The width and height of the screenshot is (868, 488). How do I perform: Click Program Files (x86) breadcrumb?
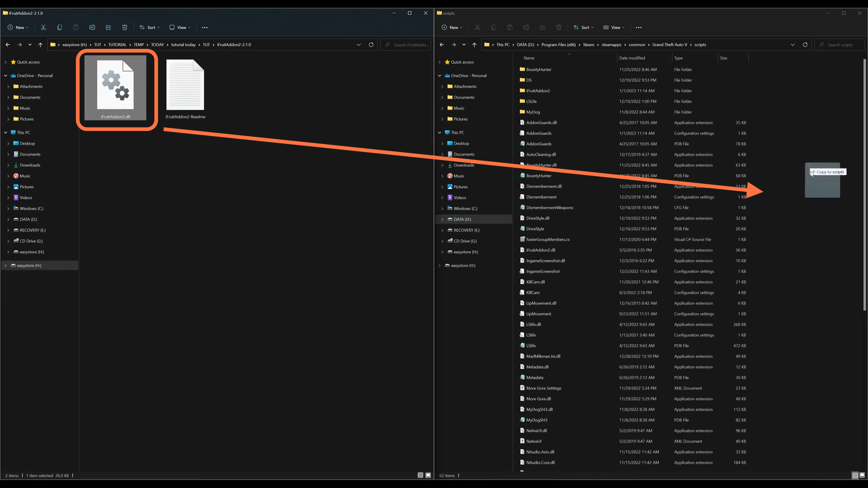(x=558, y=45)
